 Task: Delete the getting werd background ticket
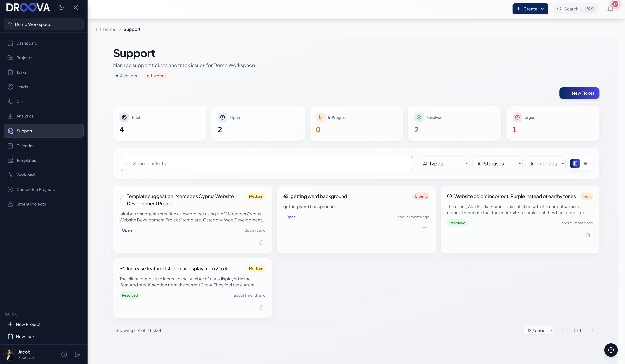pyautogui.click(x=424, y=229)
